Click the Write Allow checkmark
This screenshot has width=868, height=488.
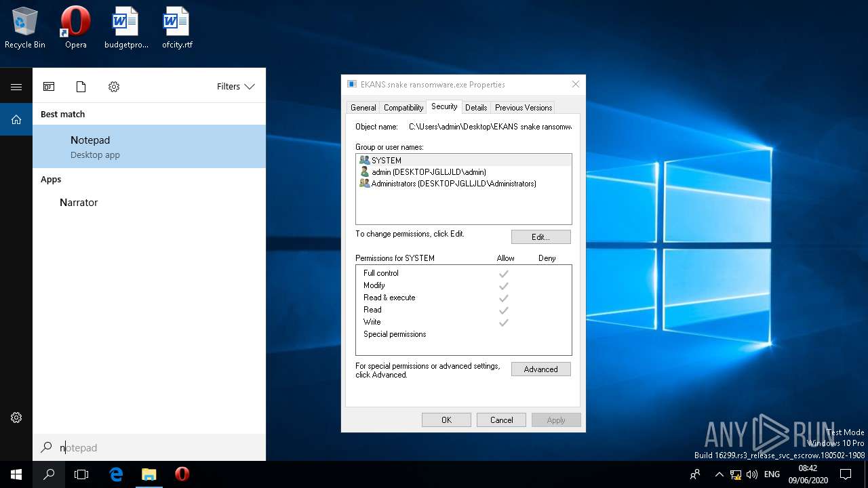504,323
